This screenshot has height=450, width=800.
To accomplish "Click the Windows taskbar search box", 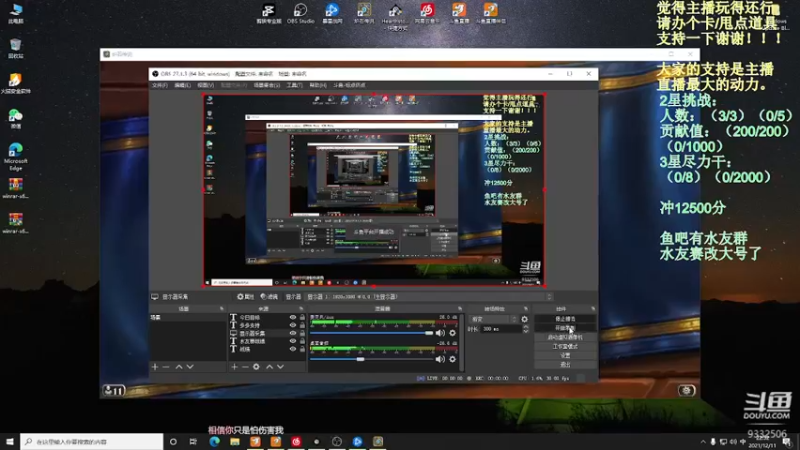I will tap(92, 442).
